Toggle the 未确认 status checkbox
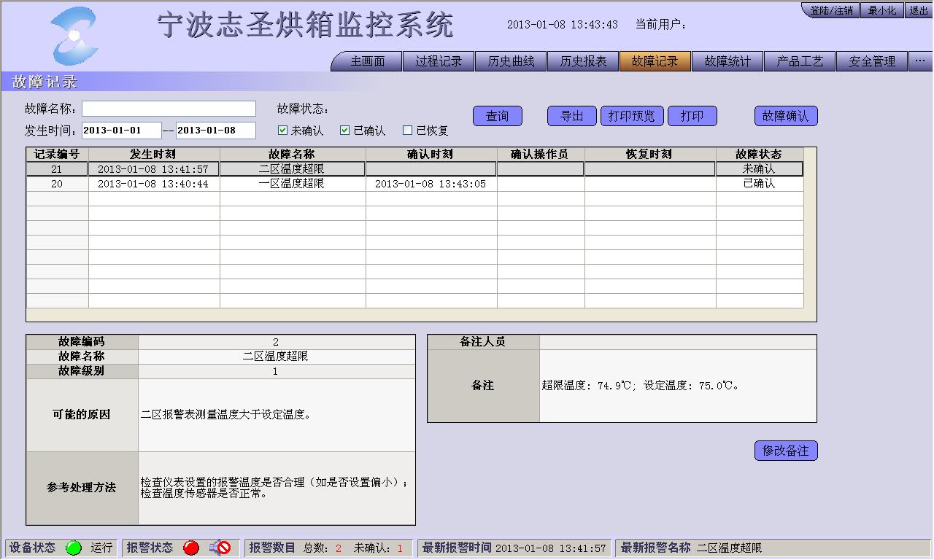The width and height of the screenshot is (934, 560). [x=283, y=131]
